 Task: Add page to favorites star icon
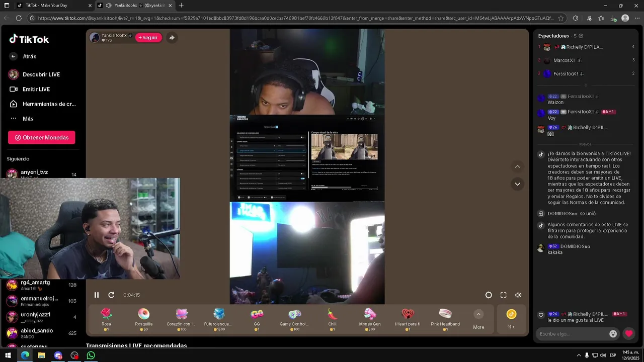560,18
